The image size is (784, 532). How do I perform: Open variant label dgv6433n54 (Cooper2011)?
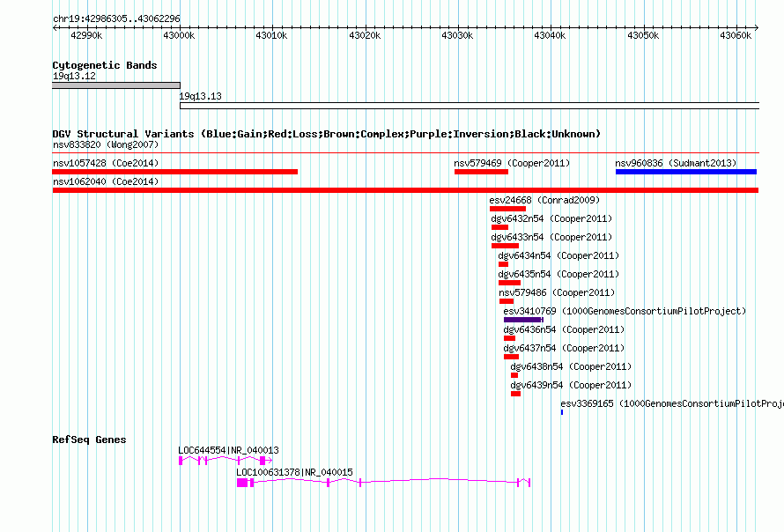point(551,237)
